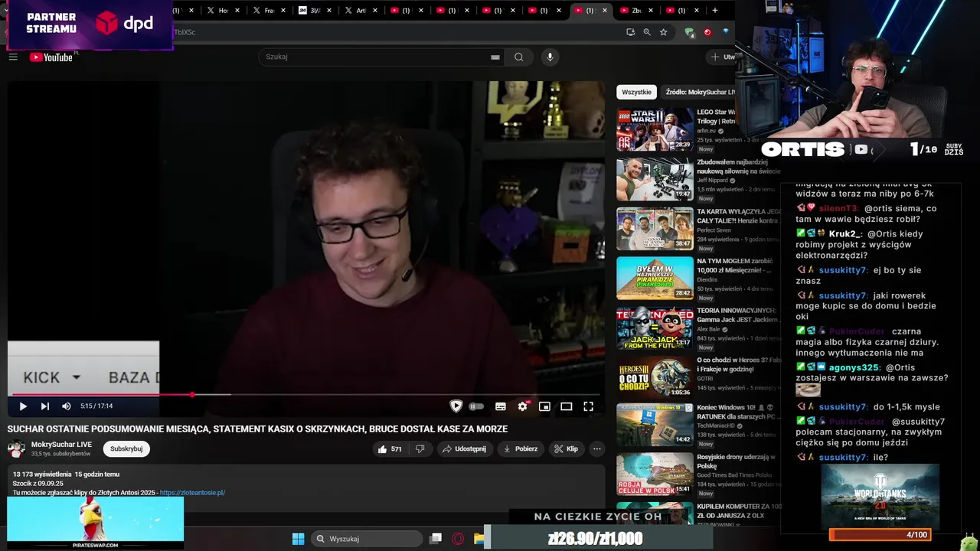The height and width of the screenshot is (551, 980).
Task: Open the Windows Start menu
Action: (x=298, y=539)
